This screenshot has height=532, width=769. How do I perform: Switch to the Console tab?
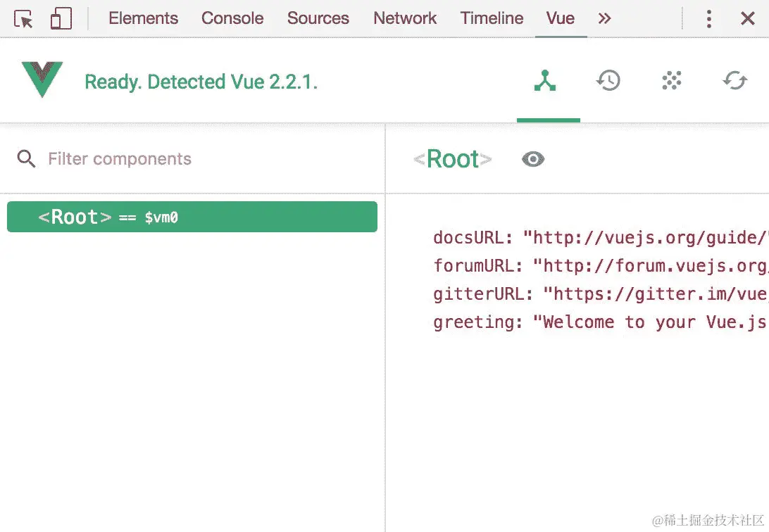point(232,18)
